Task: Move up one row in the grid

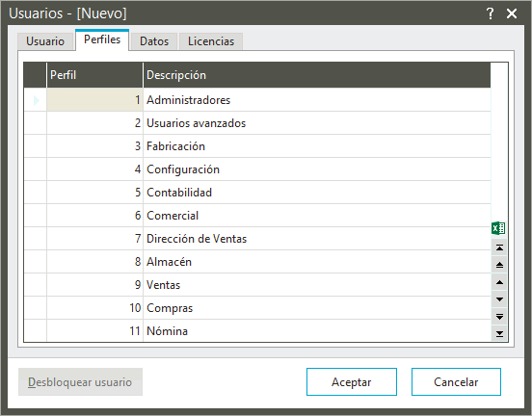Action: click(x=499, y=282)
